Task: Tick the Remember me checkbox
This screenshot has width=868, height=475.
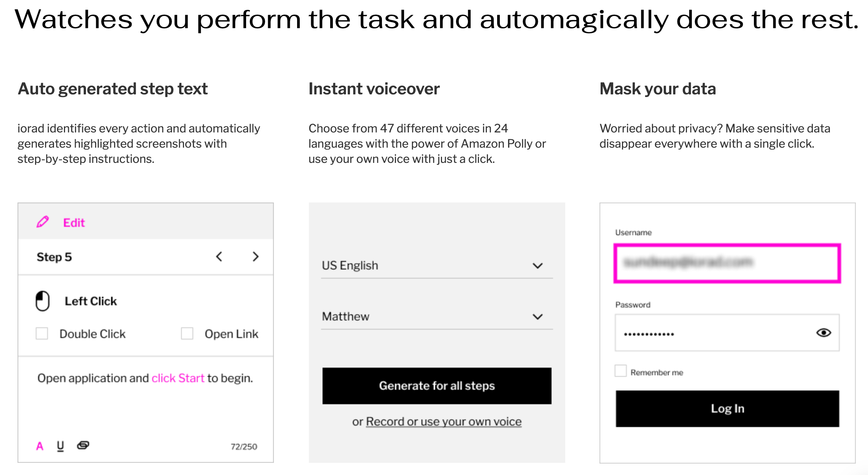Action: (x=621, y=371)
